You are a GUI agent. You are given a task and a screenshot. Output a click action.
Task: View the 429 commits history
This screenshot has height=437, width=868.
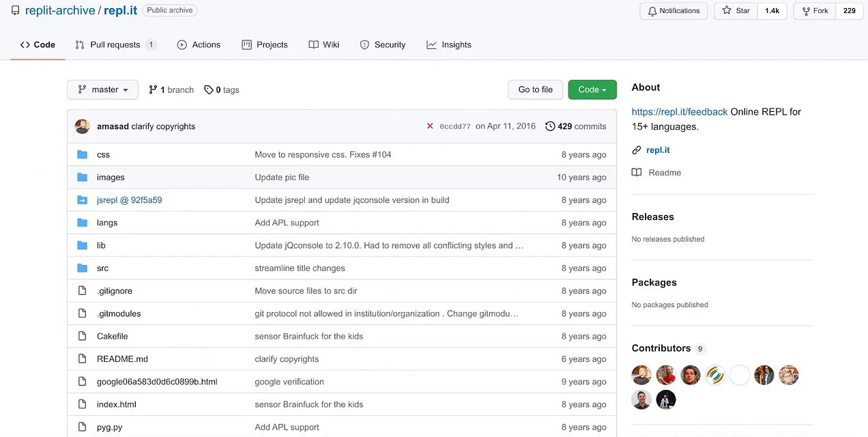tap(576, 126)
